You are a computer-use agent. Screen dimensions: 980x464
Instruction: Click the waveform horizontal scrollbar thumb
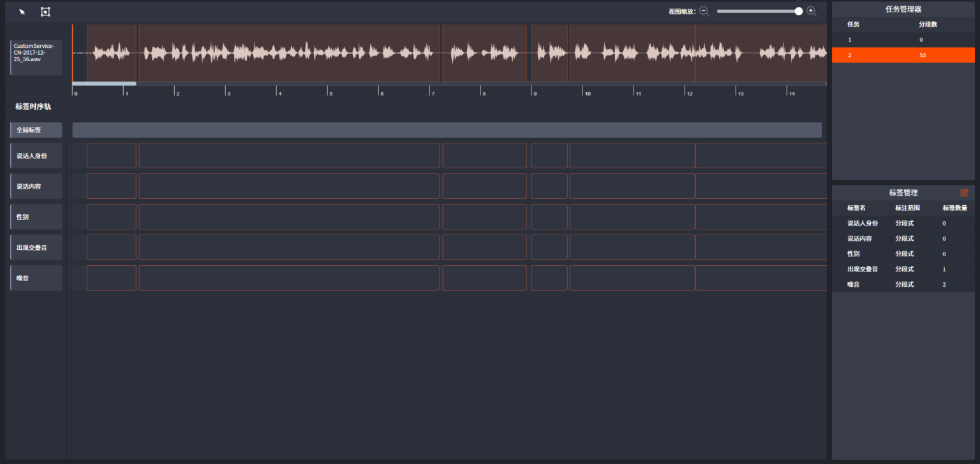point(104,83)
